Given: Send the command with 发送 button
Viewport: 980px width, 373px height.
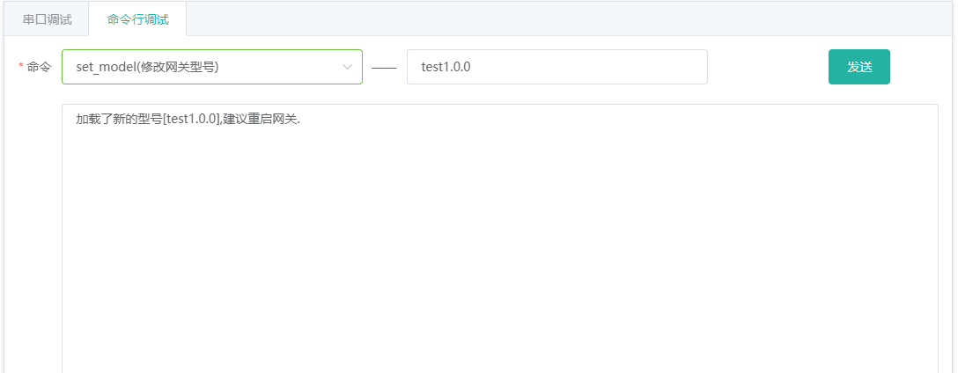Looking at the screenshot, I should pos(858,67).
